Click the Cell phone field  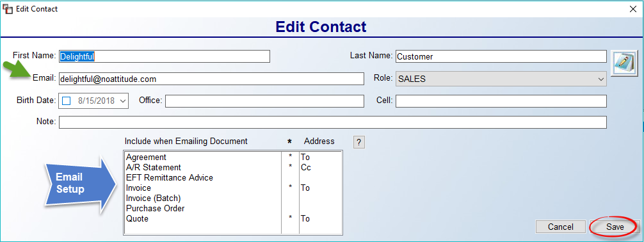coord(501,101)
